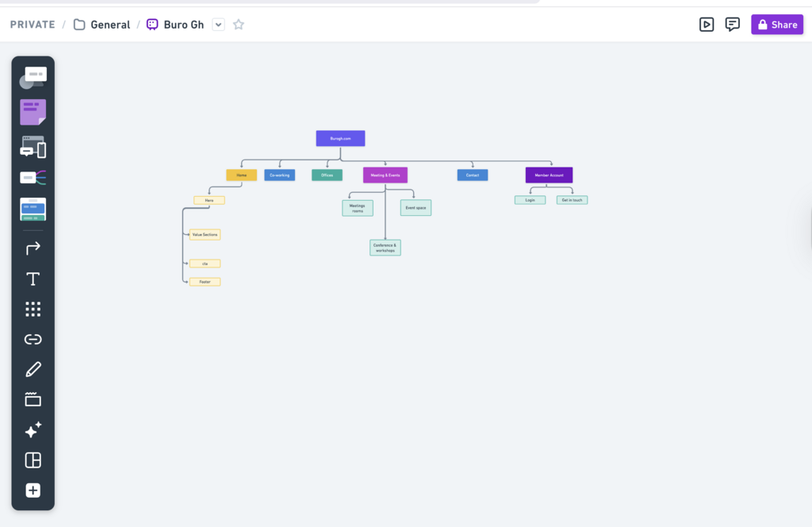Select the freehand pencil tool

[x=33, y=369]
